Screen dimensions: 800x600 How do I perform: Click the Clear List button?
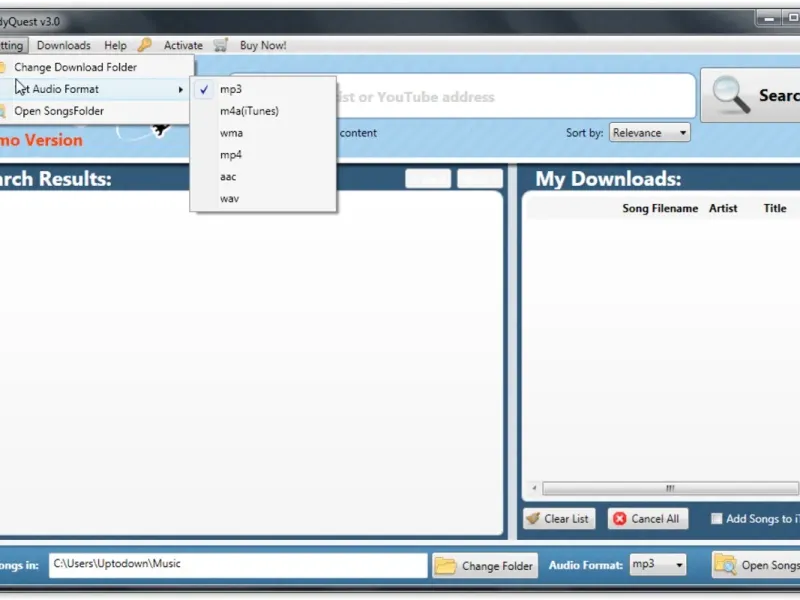click(559, 518)
